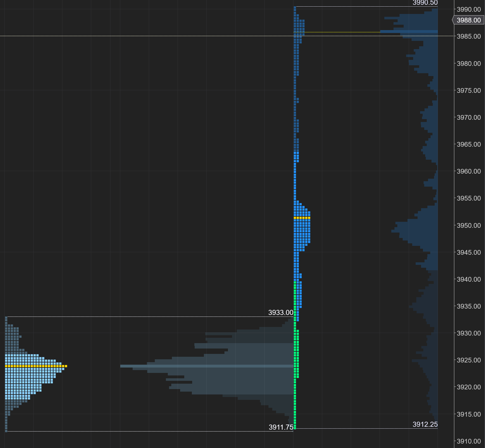Click the 3990.00 price axis label
Image resolution: width=485 pixels, height=448 pixels.
[469, 10]
